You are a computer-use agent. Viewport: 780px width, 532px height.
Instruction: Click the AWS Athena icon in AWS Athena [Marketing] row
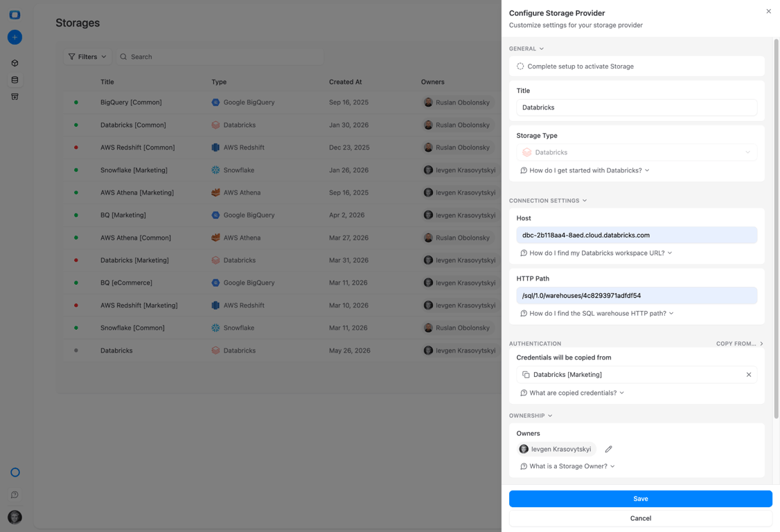tap(215, 193)
